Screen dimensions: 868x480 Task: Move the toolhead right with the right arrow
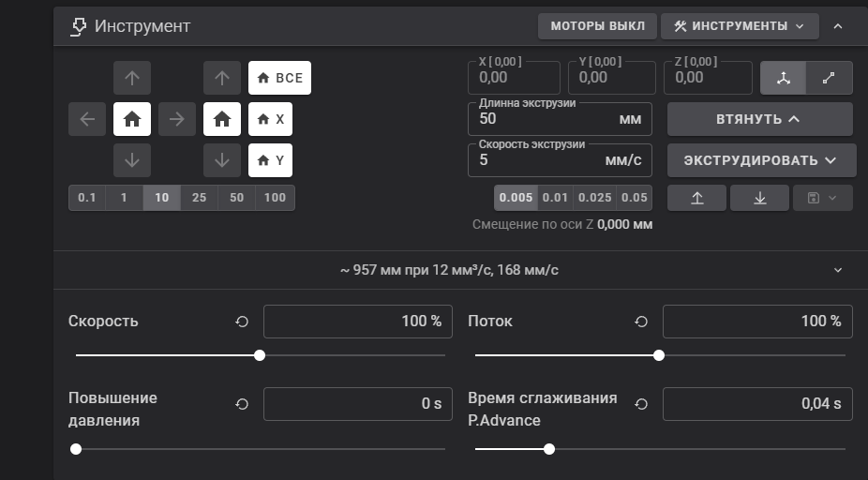coord(177,119)
